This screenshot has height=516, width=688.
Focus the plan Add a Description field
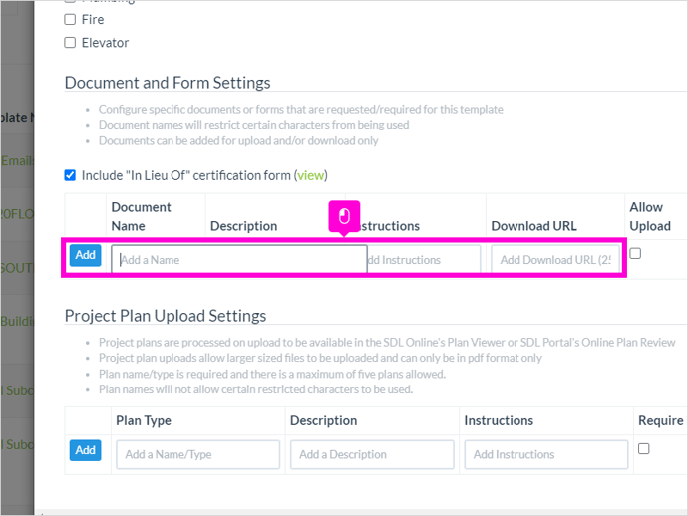pyautogui.click(x=372, y=454)
